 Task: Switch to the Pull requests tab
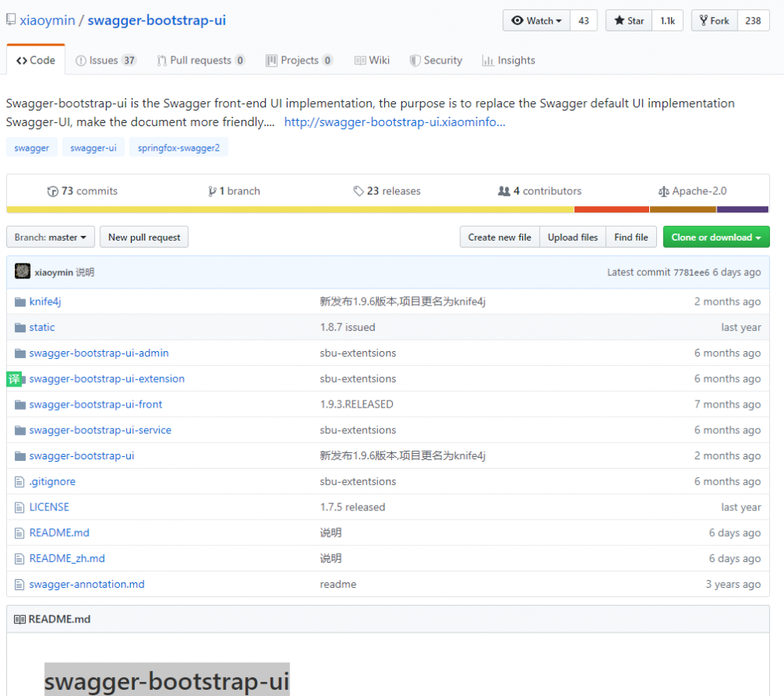[x=201, y=60]
